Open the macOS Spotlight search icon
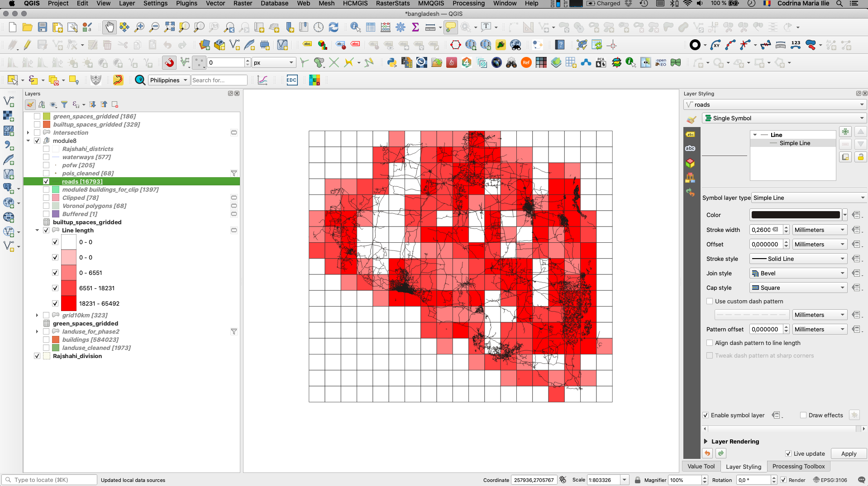Image resolution: width=868 pixels, height=486 pixels. (x=839, y=3)
